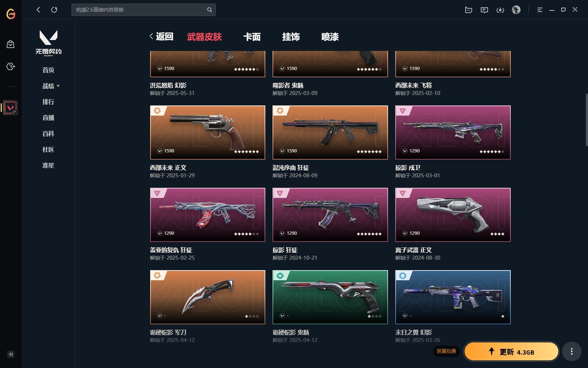Open the three-dot more options button

[571, 351]
